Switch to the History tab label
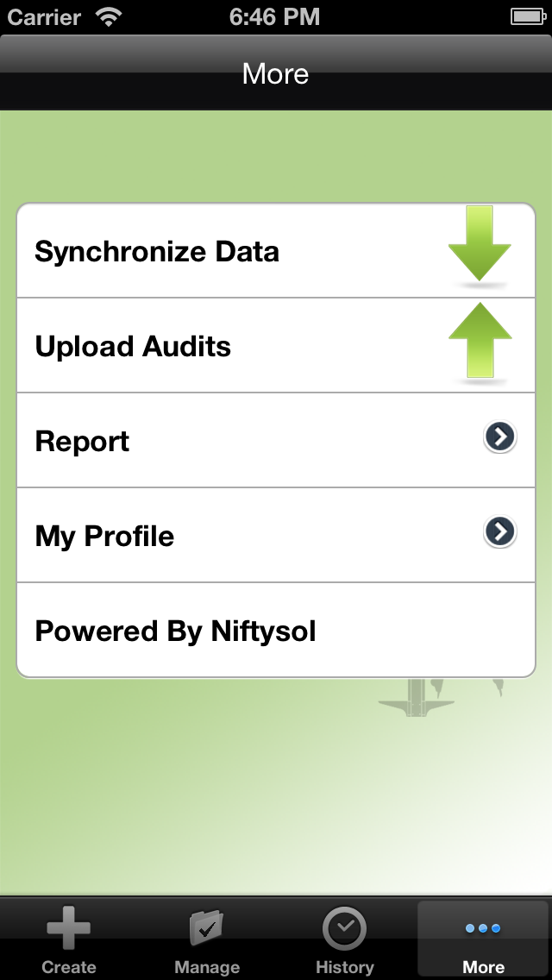Screen dimensions: 552x980 coord(345,967)
